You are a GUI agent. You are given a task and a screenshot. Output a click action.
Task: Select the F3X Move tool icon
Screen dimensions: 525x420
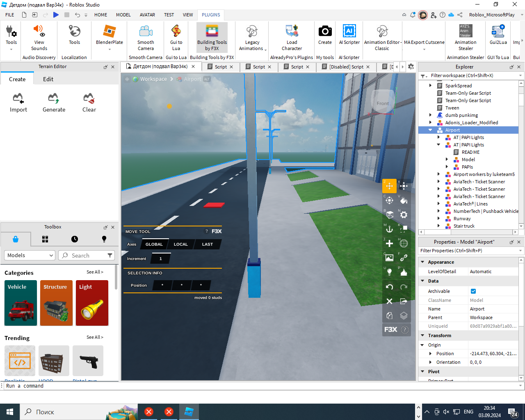click(389, 186)
